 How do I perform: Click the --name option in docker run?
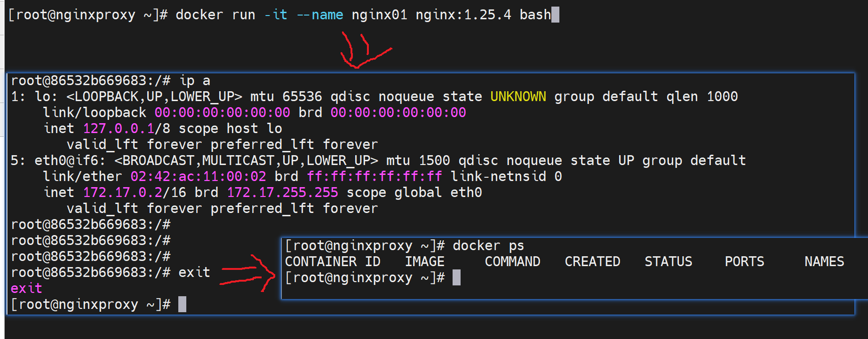319,15
